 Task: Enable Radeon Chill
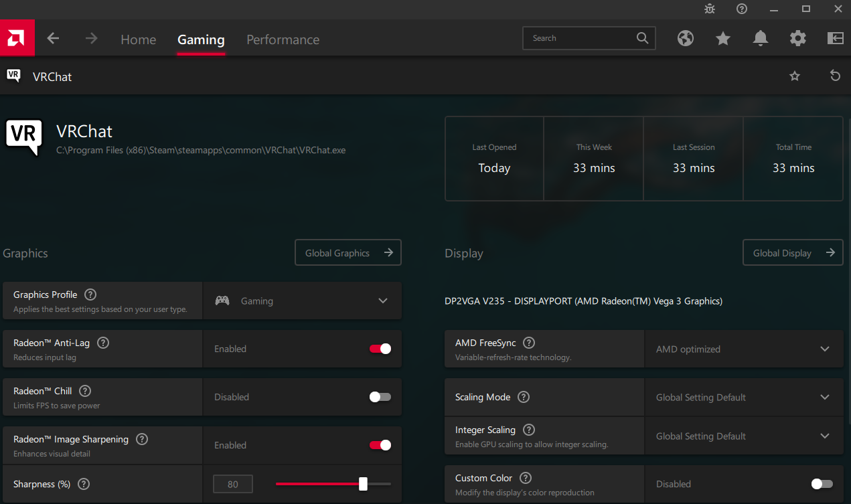click(380, 397)
